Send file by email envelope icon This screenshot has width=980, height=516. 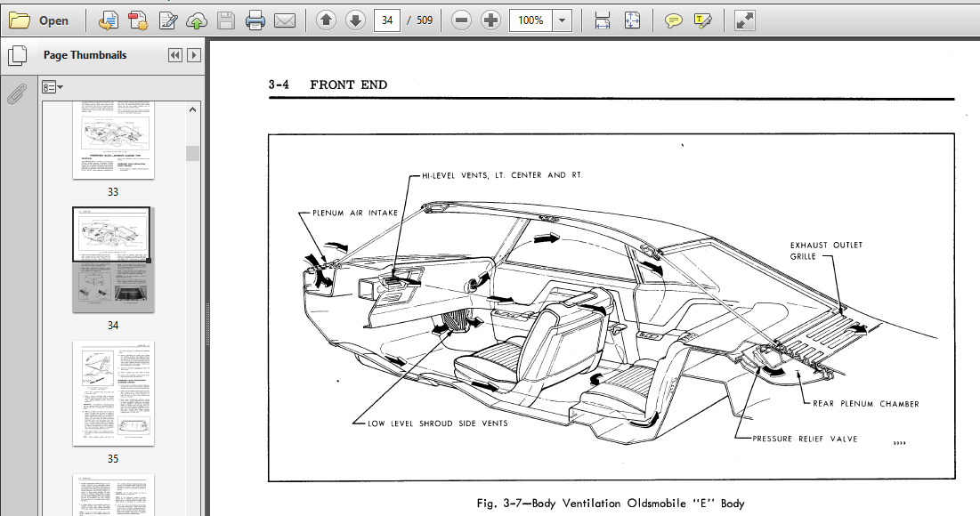(x=284, y=20)
